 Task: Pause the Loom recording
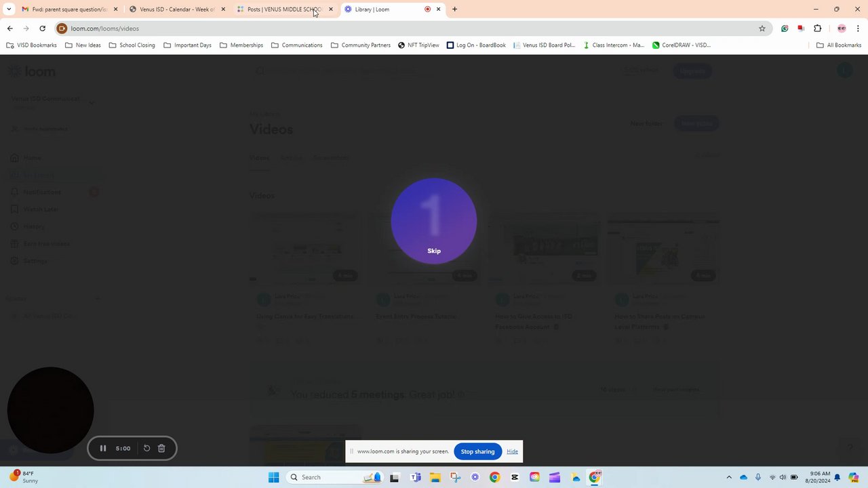click(103, 448)
